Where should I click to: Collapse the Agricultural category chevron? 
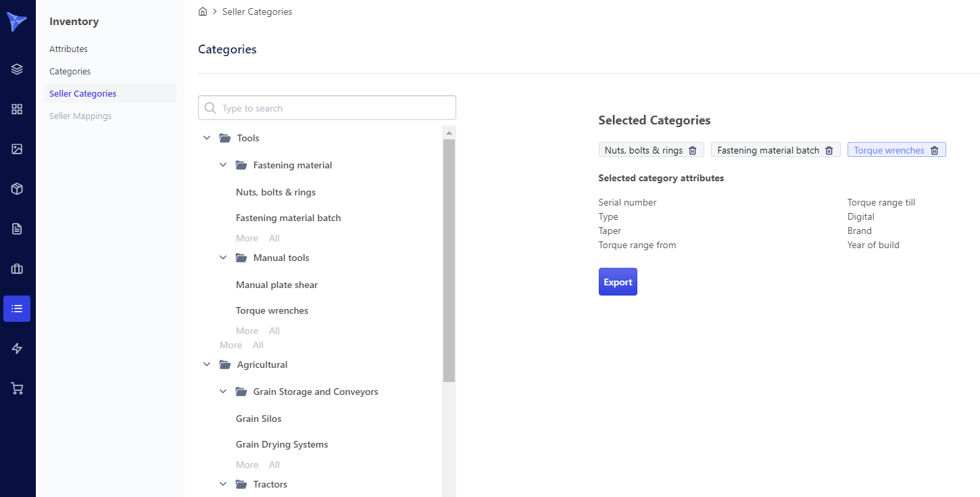coord(207,364)
